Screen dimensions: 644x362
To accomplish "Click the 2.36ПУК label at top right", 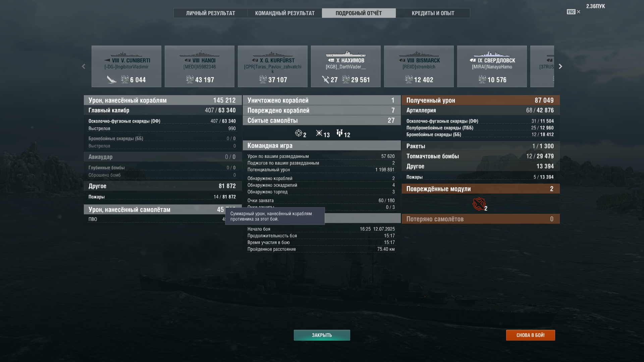I will [x=596, y=6].
